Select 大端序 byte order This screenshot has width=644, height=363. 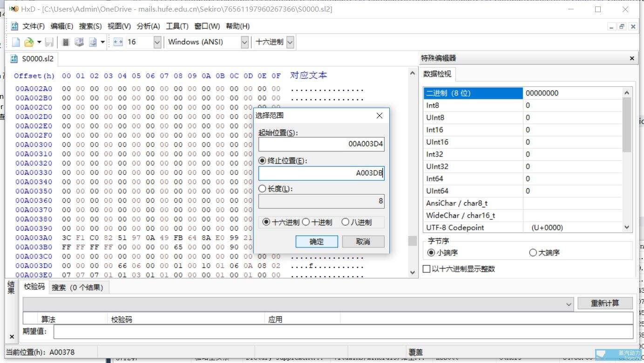(x=533, y=253)
